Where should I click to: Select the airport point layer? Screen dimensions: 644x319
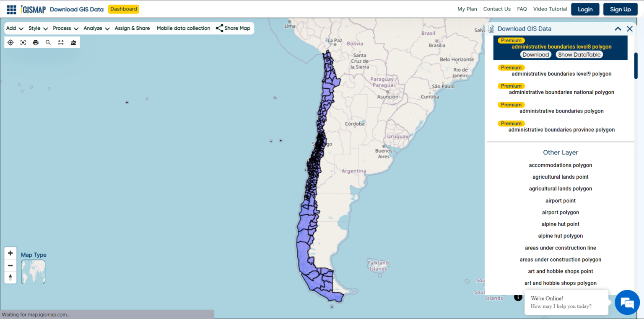561,201
